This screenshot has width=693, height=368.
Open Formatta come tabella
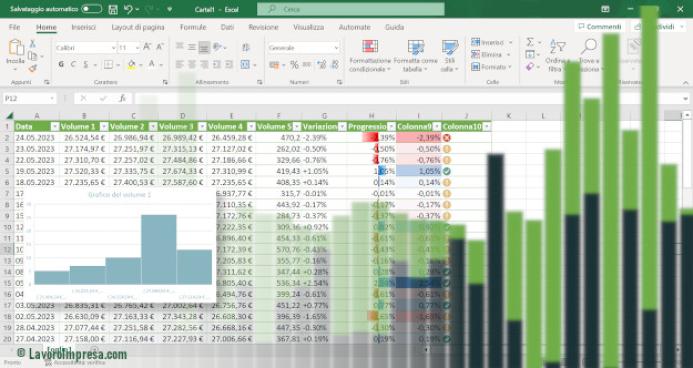pyautogui.click(x=415, y=56)
